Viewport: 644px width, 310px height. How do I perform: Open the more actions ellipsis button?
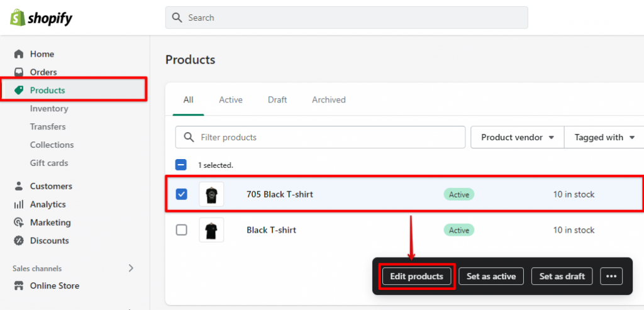click(611, 277)
